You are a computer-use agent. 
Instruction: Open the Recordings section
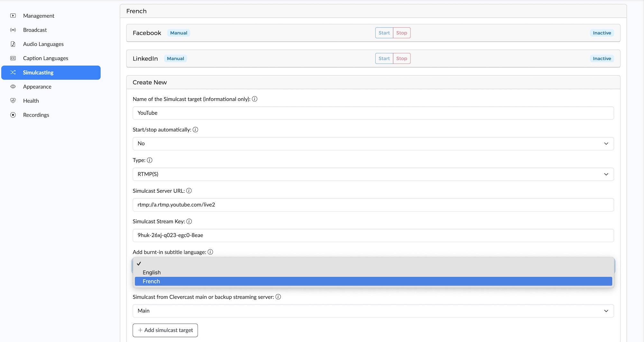(51, 115)
